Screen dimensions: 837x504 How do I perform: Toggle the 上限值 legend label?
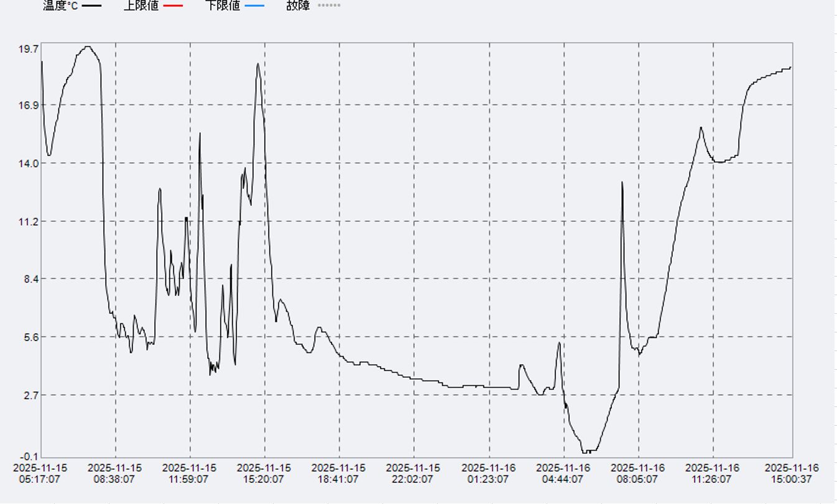141,6
